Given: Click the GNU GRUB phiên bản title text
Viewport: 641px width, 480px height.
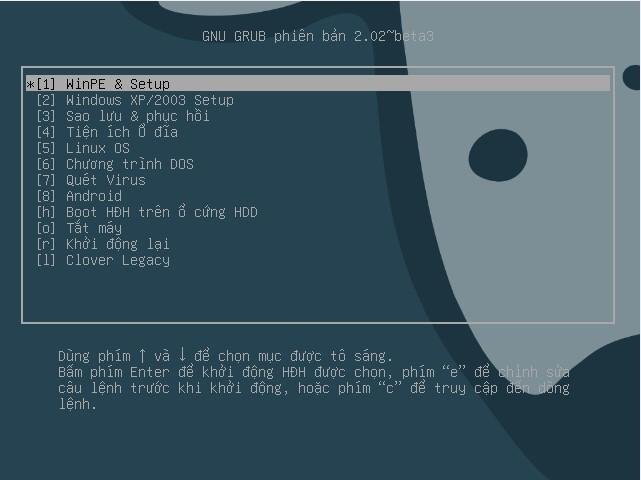Looking at the screenshot, I should 318,36.
